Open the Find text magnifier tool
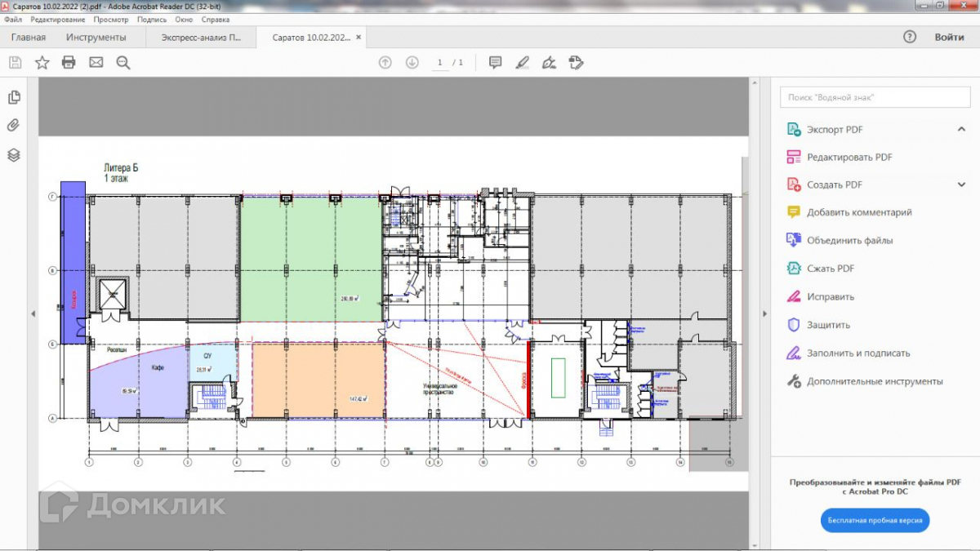 123,63
